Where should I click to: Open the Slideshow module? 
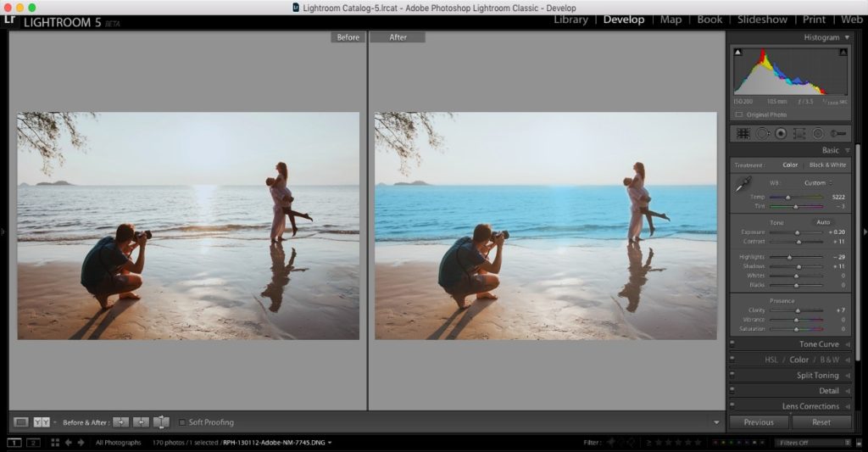click(762, 20)
